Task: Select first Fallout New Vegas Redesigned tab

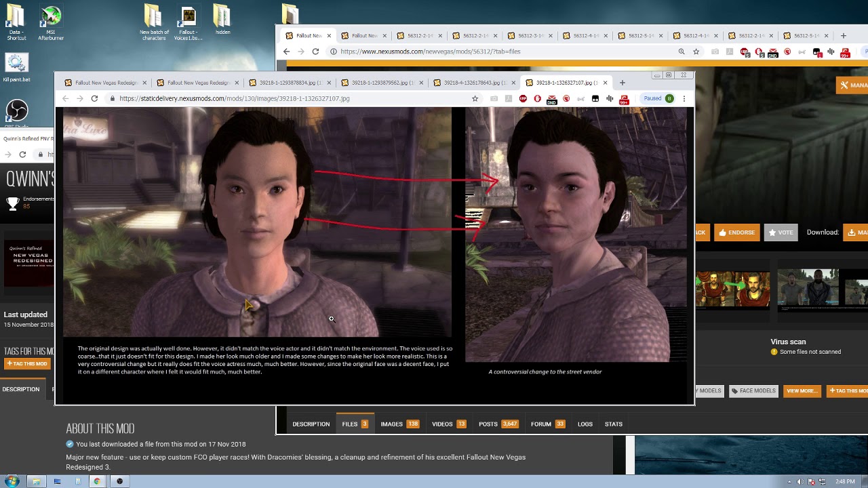Action: (x=105, y=83)
